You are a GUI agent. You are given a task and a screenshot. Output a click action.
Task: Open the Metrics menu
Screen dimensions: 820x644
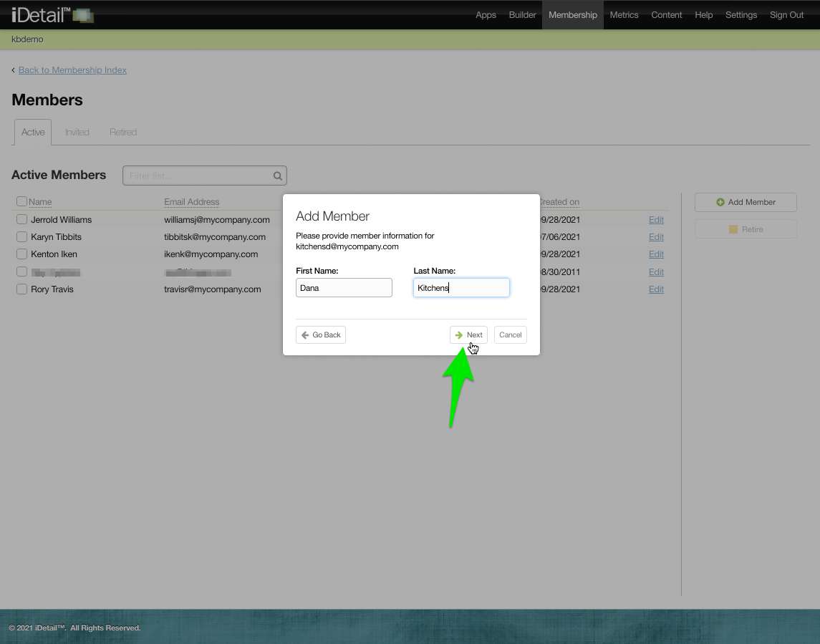click(x=624, y=15)
